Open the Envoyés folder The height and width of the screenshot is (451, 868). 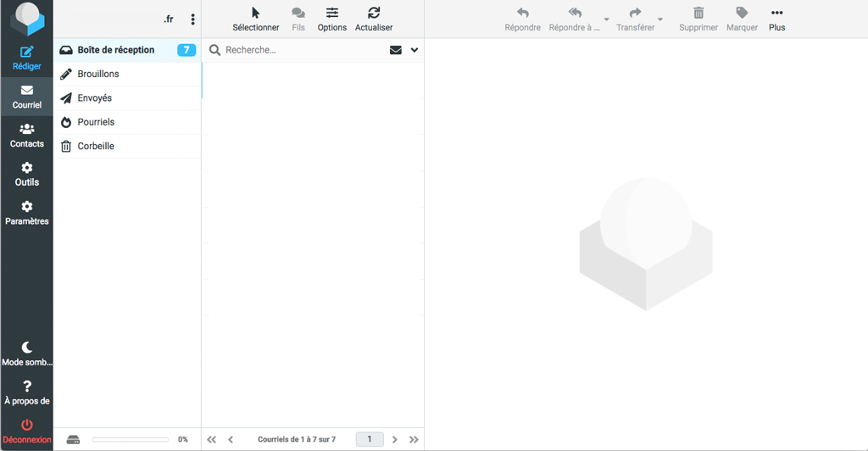pyautogui.click(x=127, y=98)
